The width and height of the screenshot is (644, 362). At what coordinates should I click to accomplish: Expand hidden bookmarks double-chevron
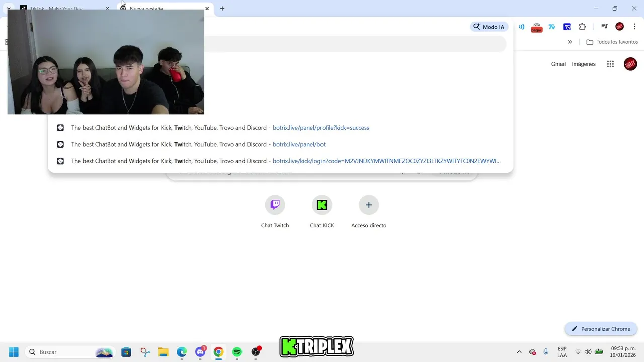pyautogui.click(x=570, y=42)
